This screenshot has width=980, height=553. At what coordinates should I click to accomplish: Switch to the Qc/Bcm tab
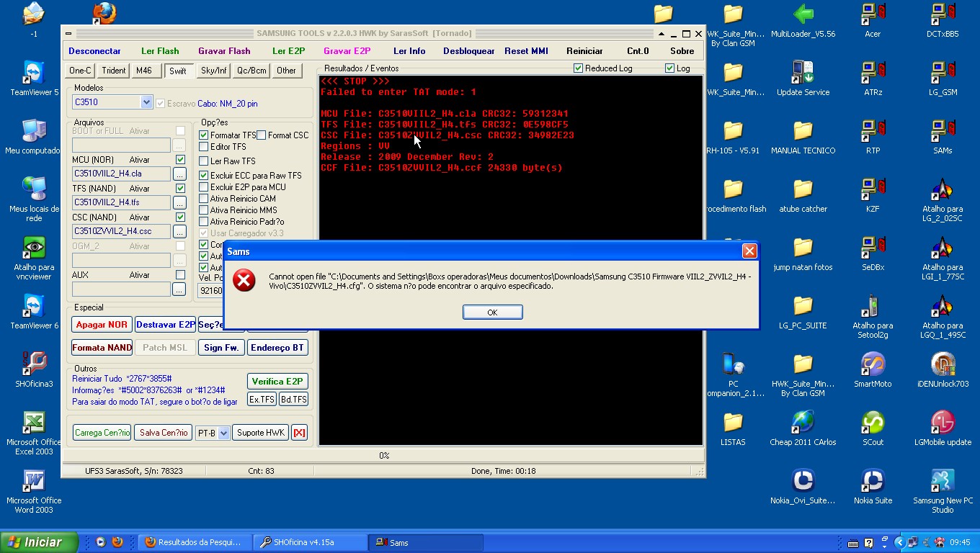tap(251, 71)
